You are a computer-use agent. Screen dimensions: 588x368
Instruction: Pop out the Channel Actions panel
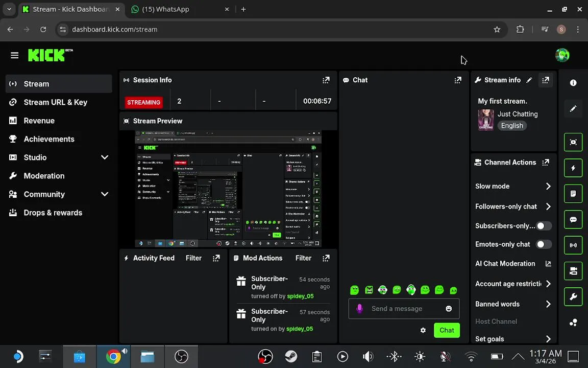coord(546,162)
